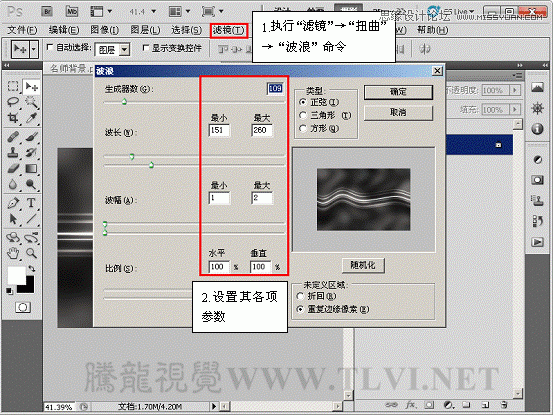Select the Clone Stamp tool

[13, 152]
